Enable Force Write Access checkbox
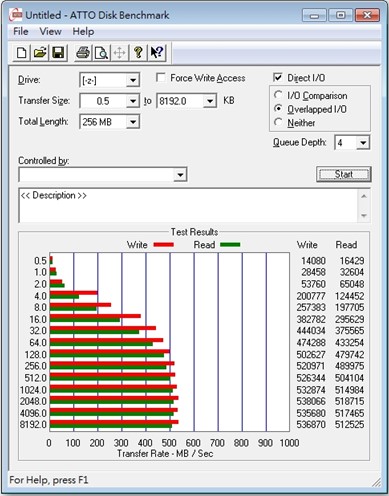This screenshot has height=496, width=389. (x=161, y=78)
